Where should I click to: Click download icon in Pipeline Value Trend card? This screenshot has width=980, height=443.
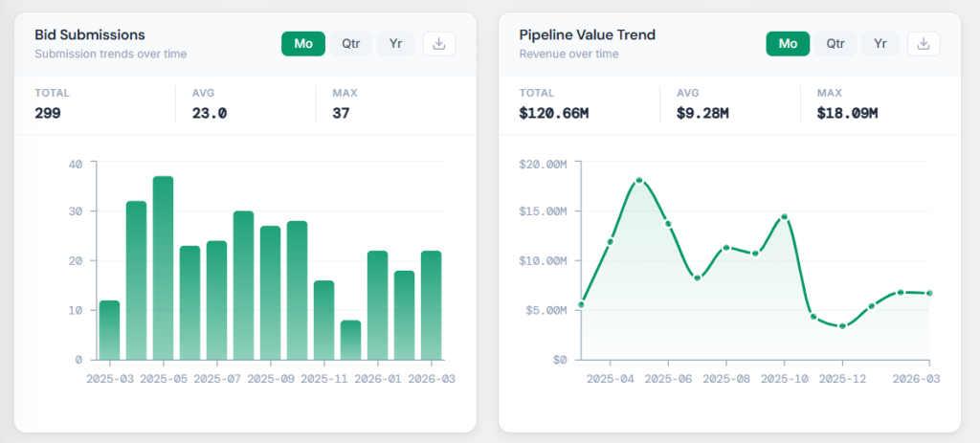tap(924, 44)
